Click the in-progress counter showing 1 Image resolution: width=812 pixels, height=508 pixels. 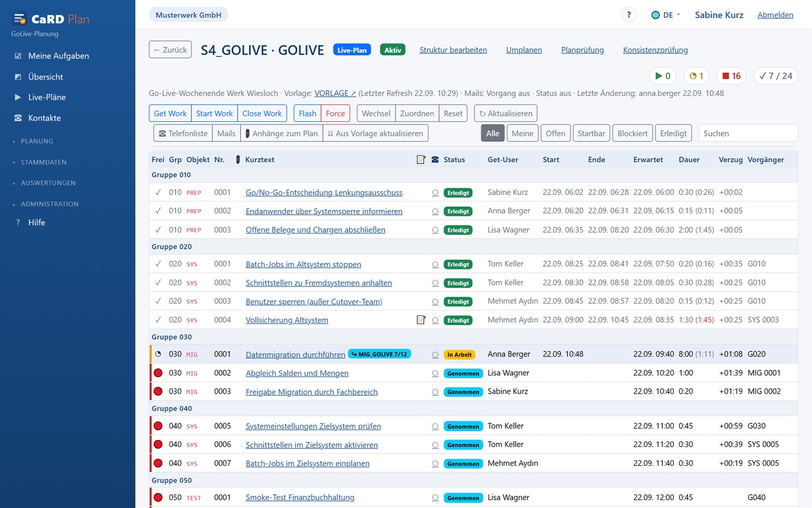pyautogui.click(x=696, y=76)
